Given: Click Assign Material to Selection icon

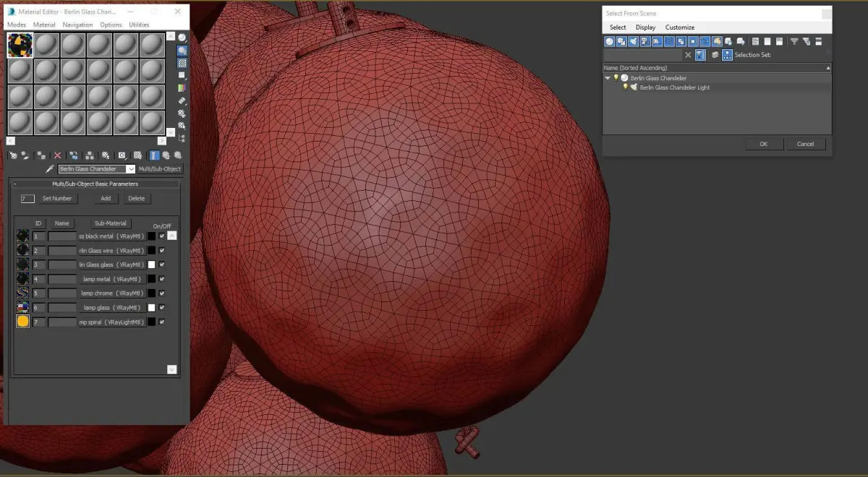Looking at the screenshot, I should coord(41,155).
